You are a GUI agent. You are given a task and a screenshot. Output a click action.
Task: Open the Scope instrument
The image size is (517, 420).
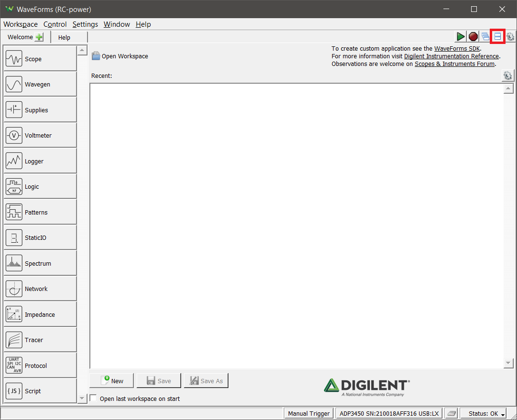pyautogui.click(x=40, y=59)
